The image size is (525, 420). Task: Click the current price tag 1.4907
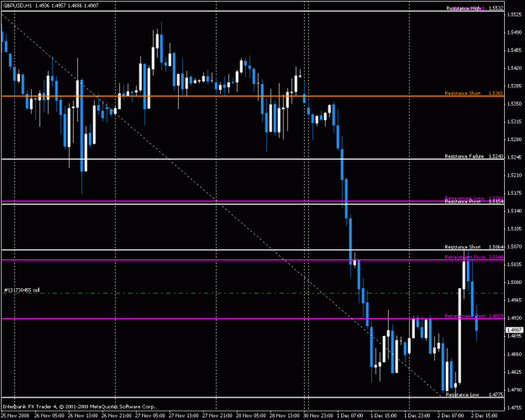click(x=514, y=330)
